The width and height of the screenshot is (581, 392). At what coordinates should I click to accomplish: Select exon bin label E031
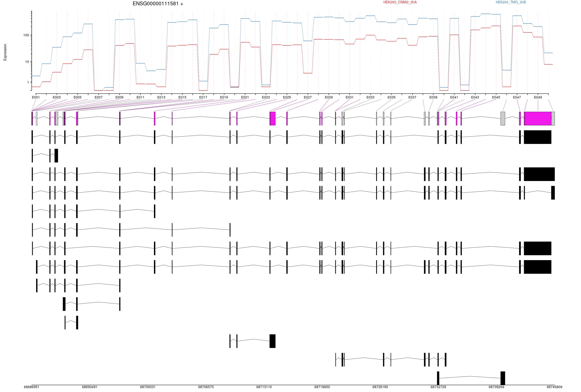(x=350, y=97)
